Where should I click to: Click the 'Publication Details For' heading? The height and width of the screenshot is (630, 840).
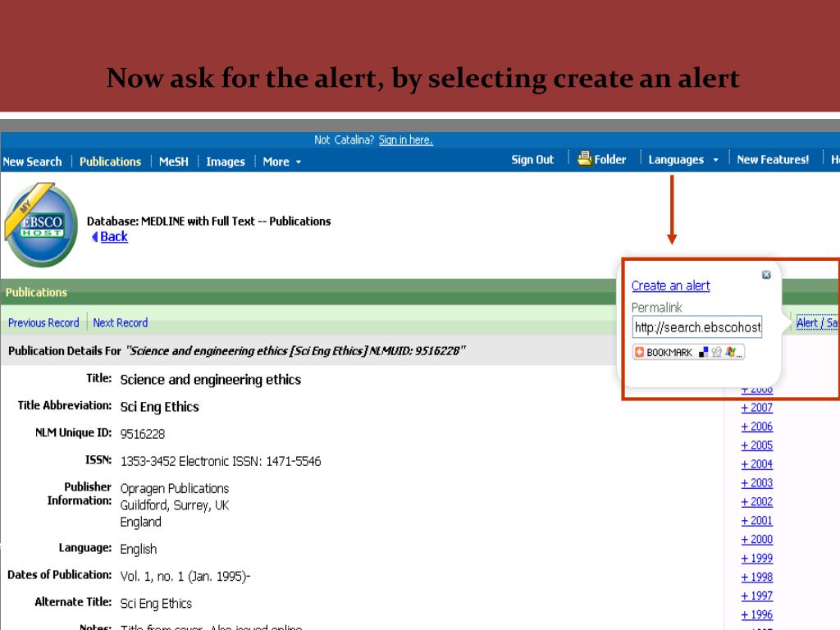pyautogui.click(x=65, y=351)
